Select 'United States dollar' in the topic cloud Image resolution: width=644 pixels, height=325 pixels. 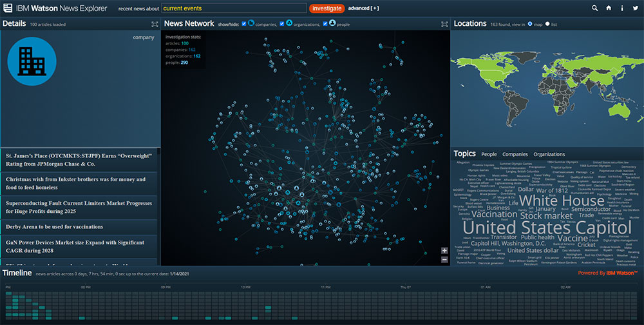point(533,250)
